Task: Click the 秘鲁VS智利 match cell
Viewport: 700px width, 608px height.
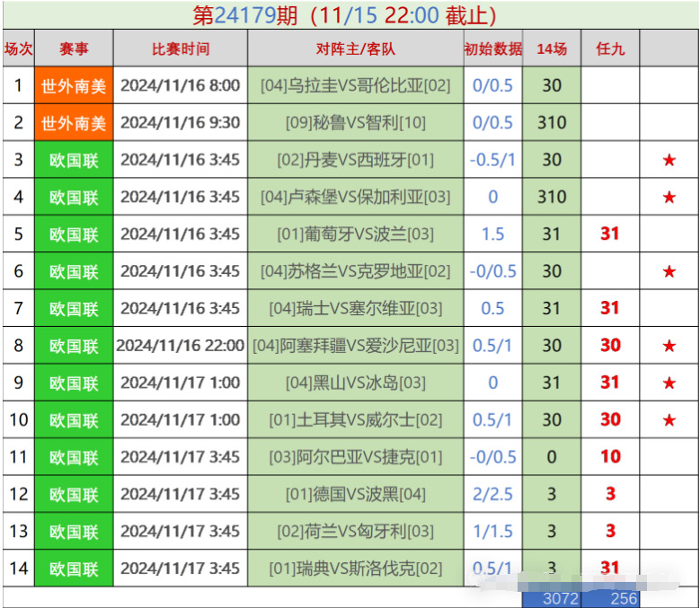Action: click(x=355, y=123)
